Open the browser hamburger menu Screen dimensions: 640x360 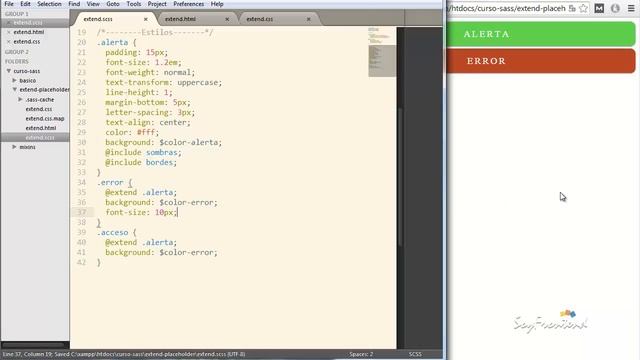(x=631, y=9)
